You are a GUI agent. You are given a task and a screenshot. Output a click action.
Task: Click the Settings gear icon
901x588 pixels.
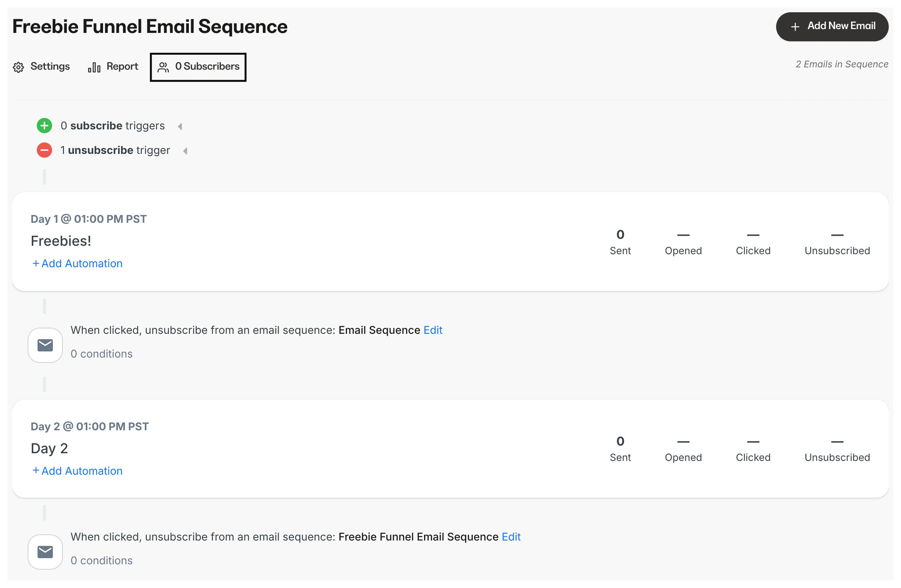pos(18,67)
